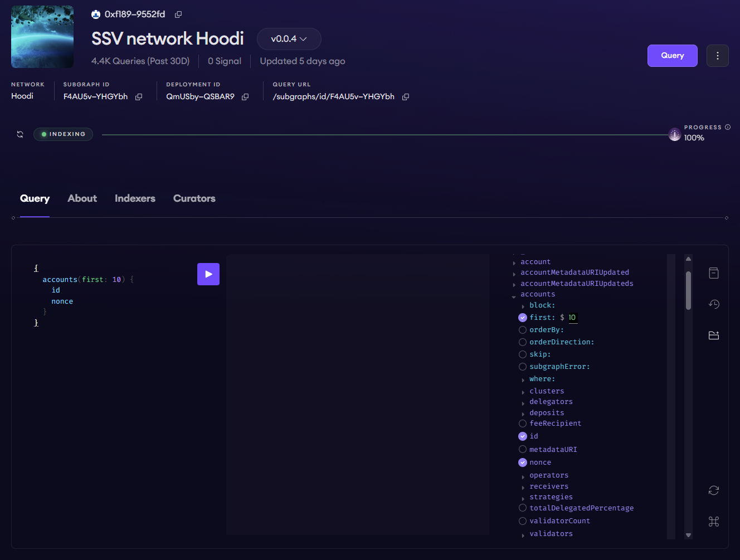This screenshot has height=560, width=740.
Task: Uncheck the nonce field
Action: point(523,462)
